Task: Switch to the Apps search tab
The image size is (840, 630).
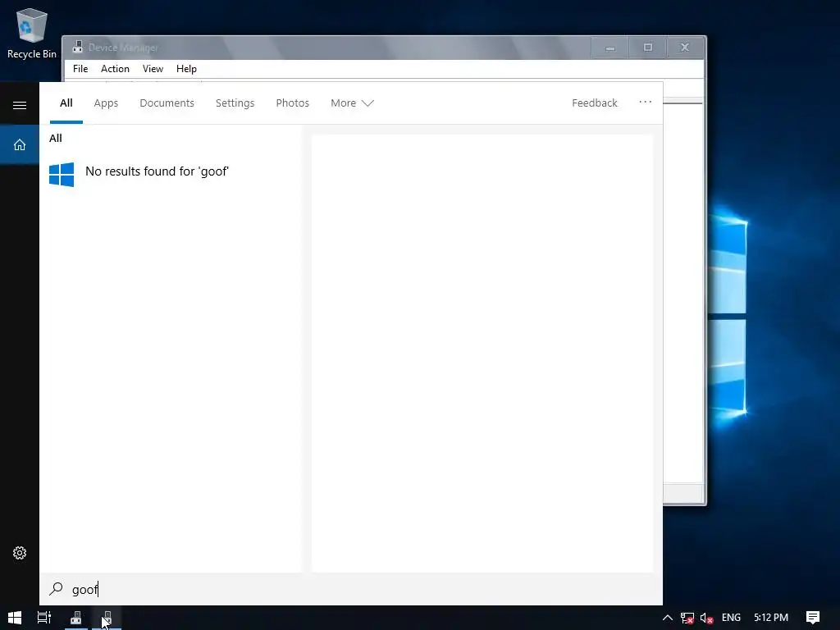Action: 106,103
